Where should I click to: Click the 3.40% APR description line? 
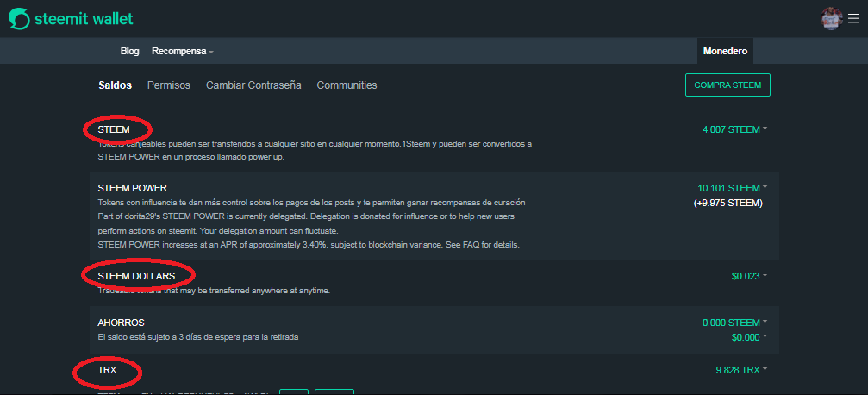[309, 244]
